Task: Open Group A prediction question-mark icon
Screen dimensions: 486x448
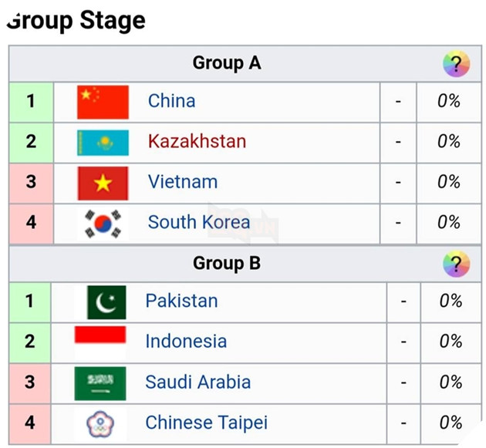Action: tap(456, 64)
